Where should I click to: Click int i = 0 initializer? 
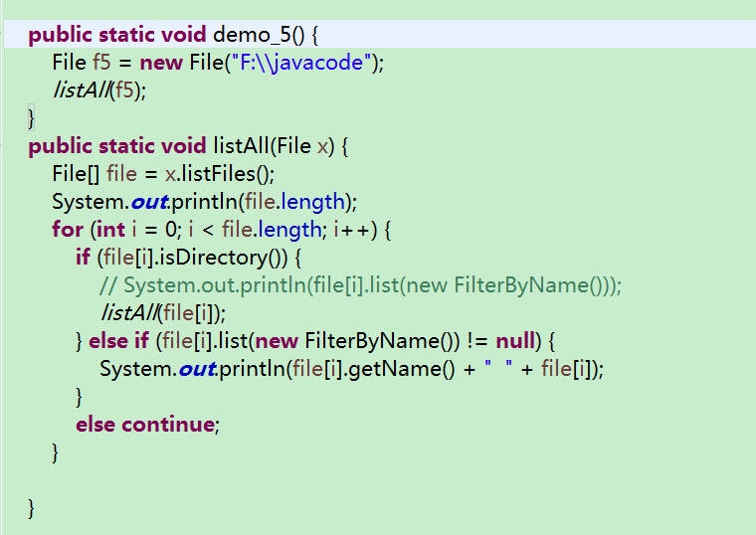click(x=137, y=230)
